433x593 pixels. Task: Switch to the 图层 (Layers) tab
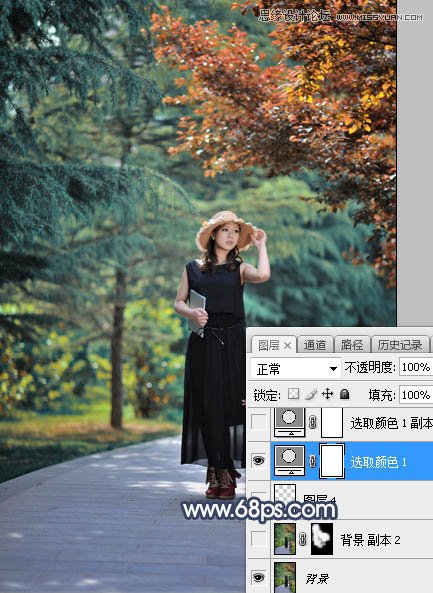coord(268,345)
